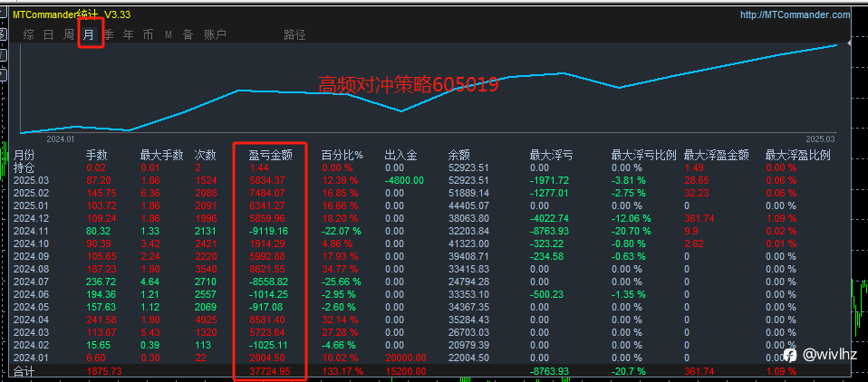
Task: Click the max floating loss -4022.74
Action: 549,218
